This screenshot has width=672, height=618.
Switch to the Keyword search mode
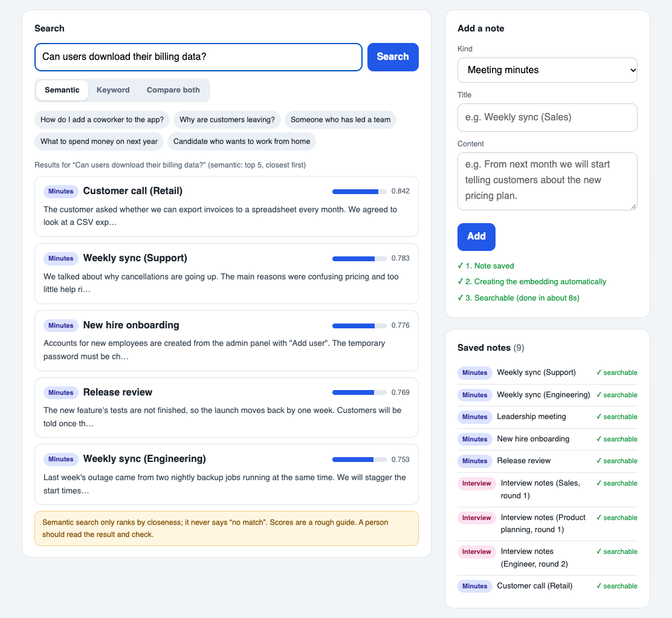point(113,90)
